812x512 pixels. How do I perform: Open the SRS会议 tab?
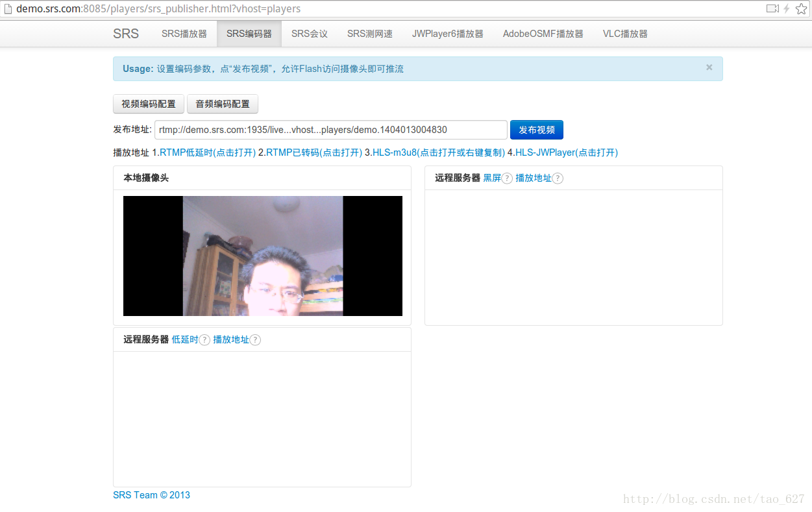point(310,34)
